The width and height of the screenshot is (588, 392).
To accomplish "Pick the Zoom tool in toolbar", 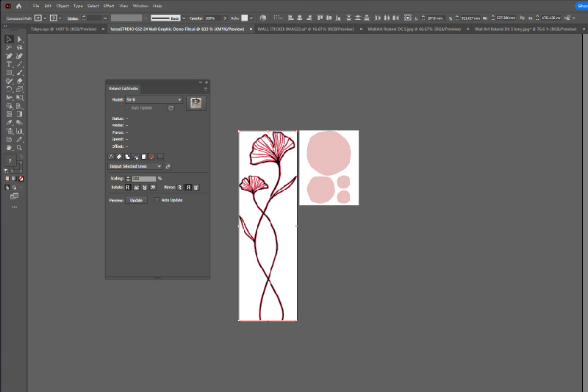I will click(20, 147).
